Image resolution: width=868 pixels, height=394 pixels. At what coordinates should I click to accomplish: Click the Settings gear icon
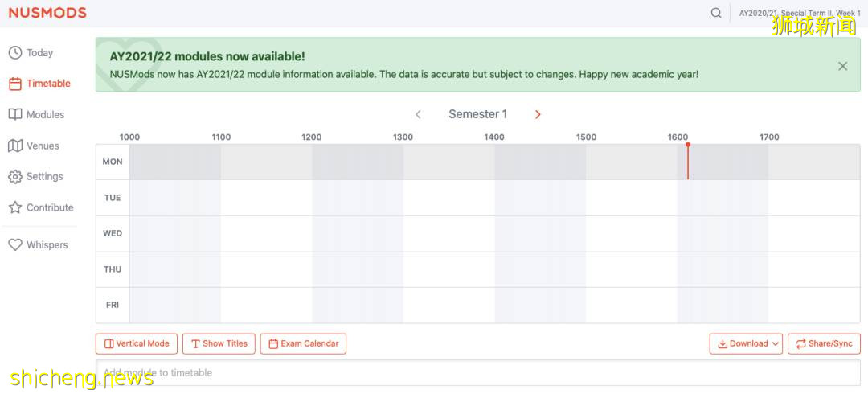coord(15,177)
